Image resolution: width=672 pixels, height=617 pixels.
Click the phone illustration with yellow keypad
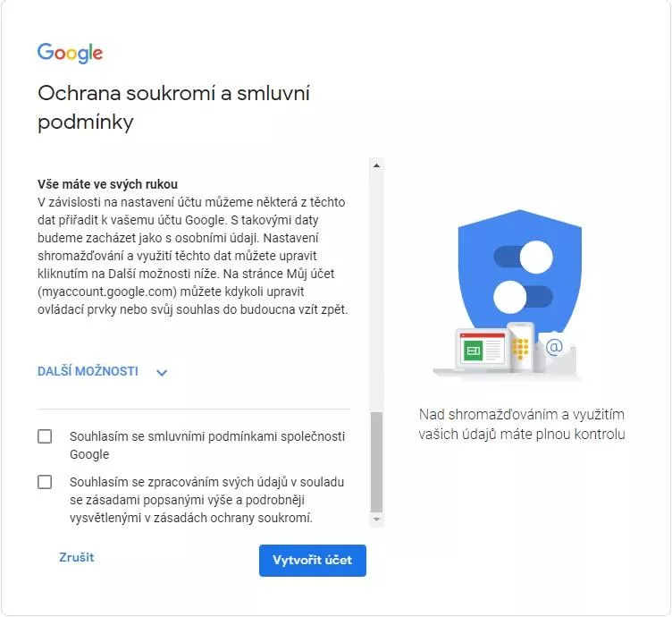[521, 347]
